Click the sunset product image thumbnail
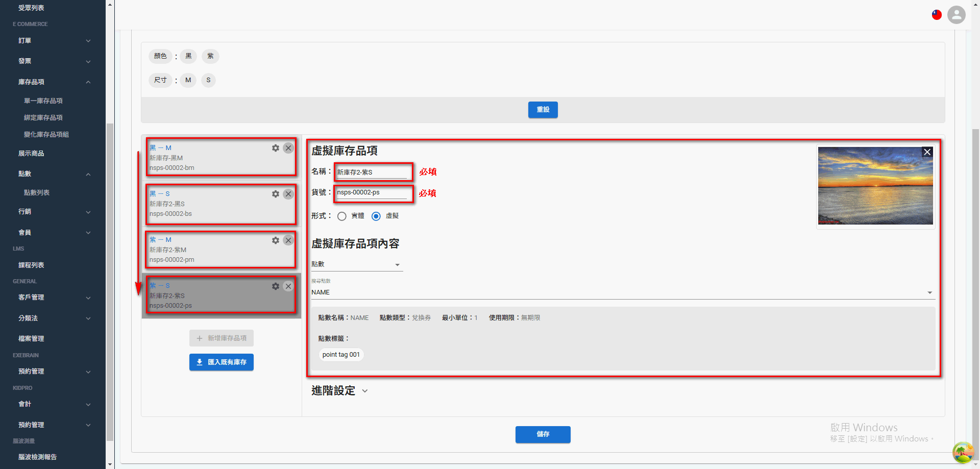The width and height of the screenshot is (980, 469). tap(875, 186)
